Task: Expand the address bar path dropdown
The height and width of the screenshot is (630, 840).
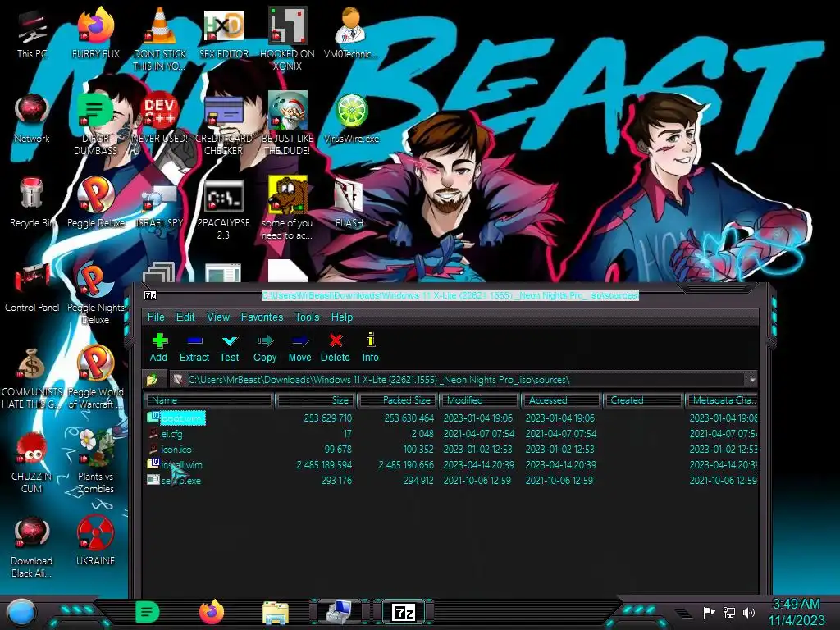Action: (x=751, y=380)
